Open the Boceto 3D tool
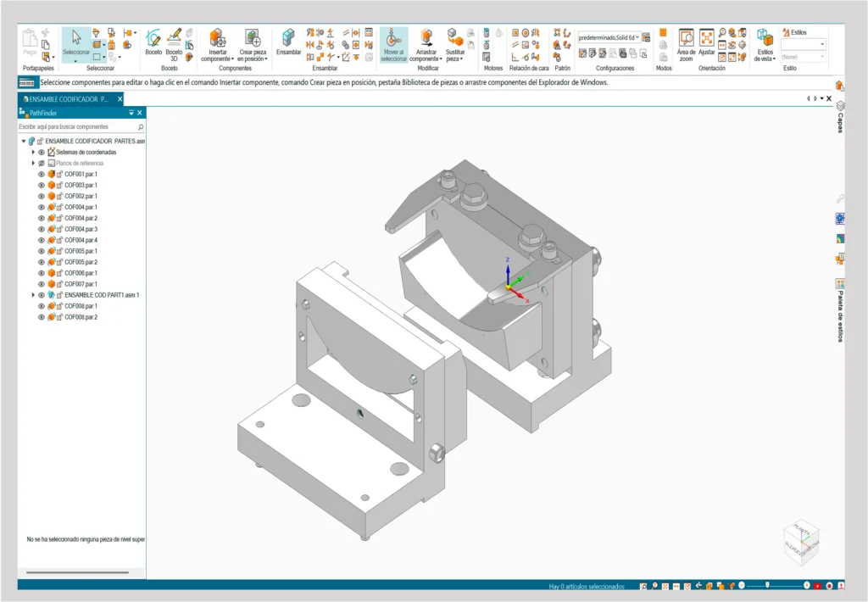The width and height of the screenshot is (868, 602). [x=174, y=42]
